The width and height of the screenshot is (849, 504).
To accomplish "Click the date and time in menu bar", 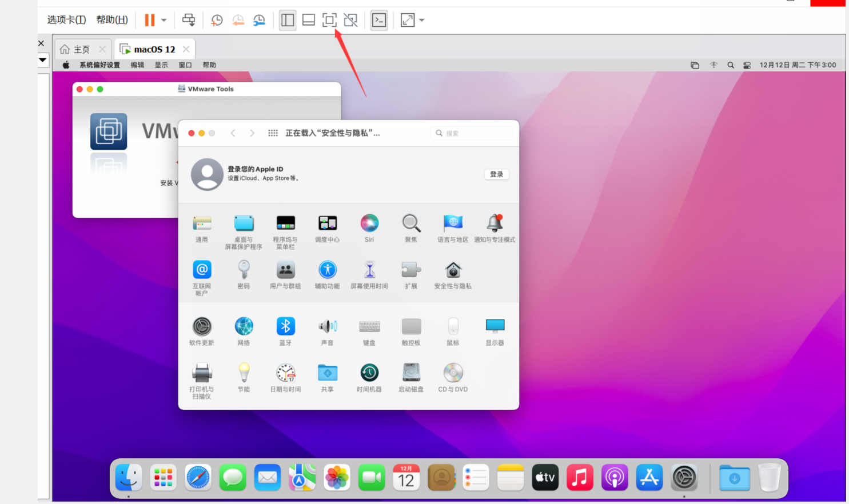I will [x=798, y=65].
